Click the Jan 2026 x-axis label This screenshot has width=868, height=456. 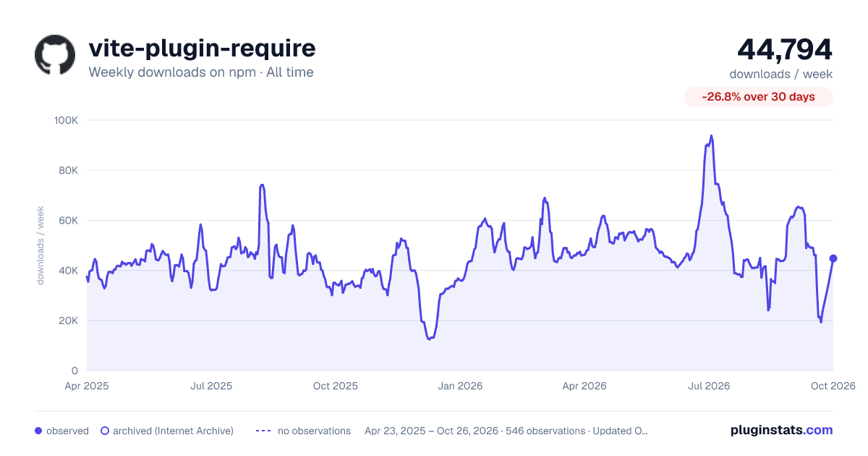tap(460, 386)
